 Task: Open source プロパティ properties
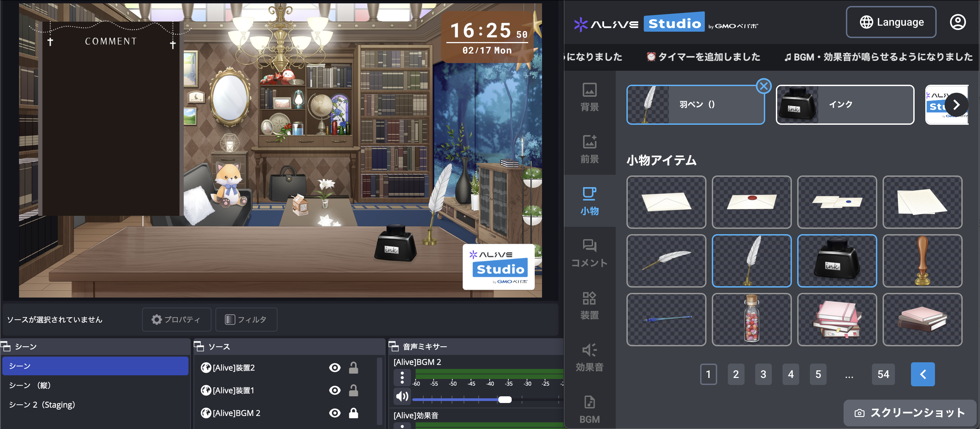(x=176, y=320)
